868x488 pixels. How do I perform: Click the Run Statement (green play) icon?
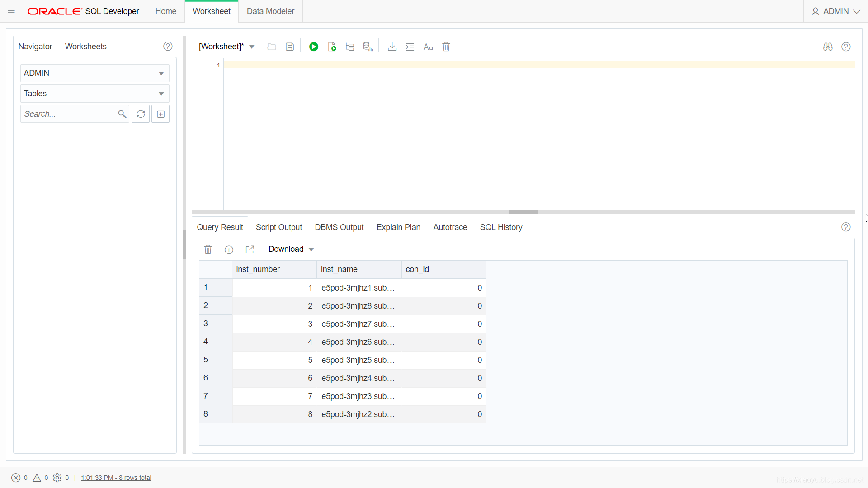coord(314,47)
